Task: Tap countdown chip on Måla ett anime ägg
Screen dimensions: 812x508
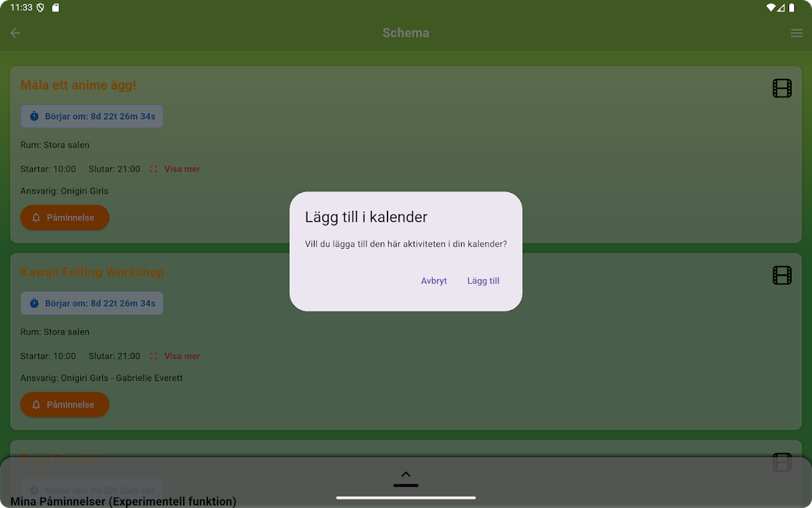Action: tap(92, 116)
